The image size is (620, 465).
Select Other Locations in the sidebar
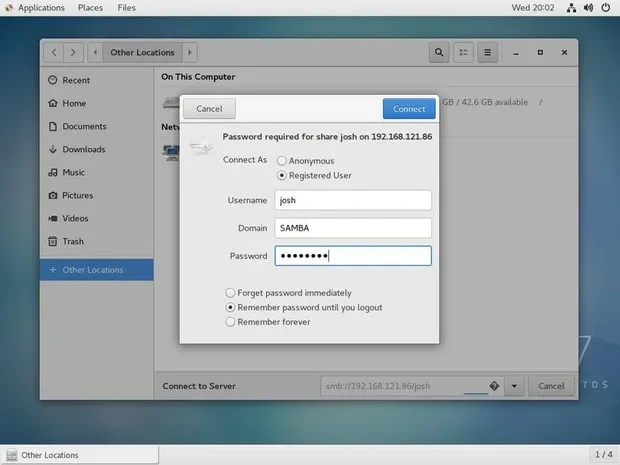click(96, 270)
